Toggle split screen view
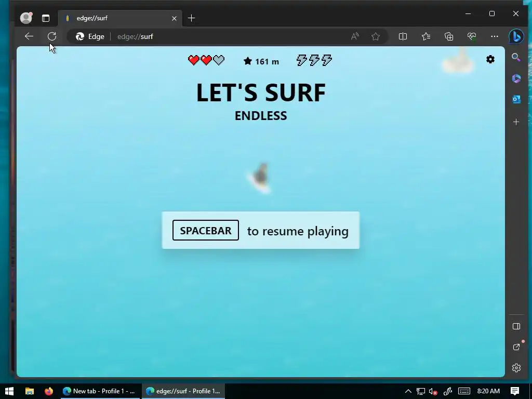This screenshot has height=399, width=532. [403, 36]
